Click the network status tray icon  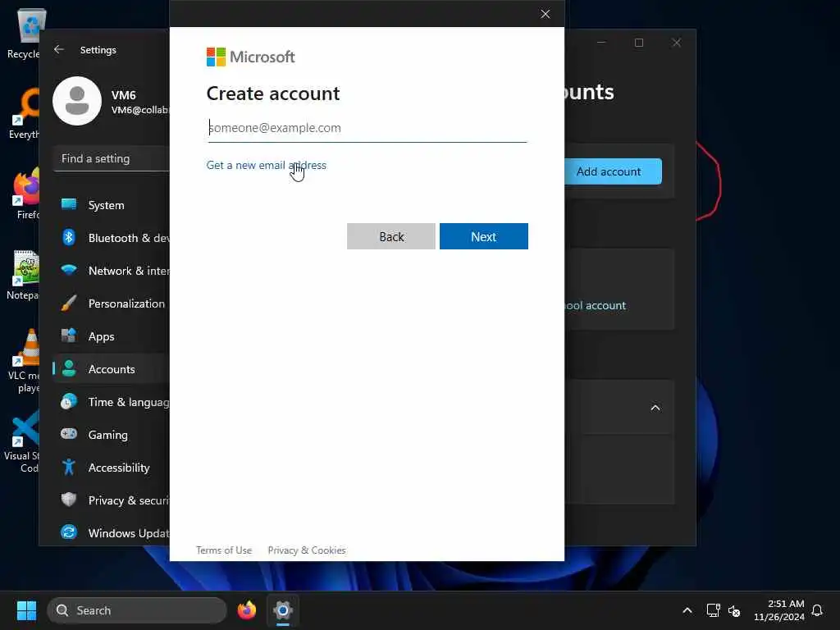pyautogui.click(x=713, y=610)
